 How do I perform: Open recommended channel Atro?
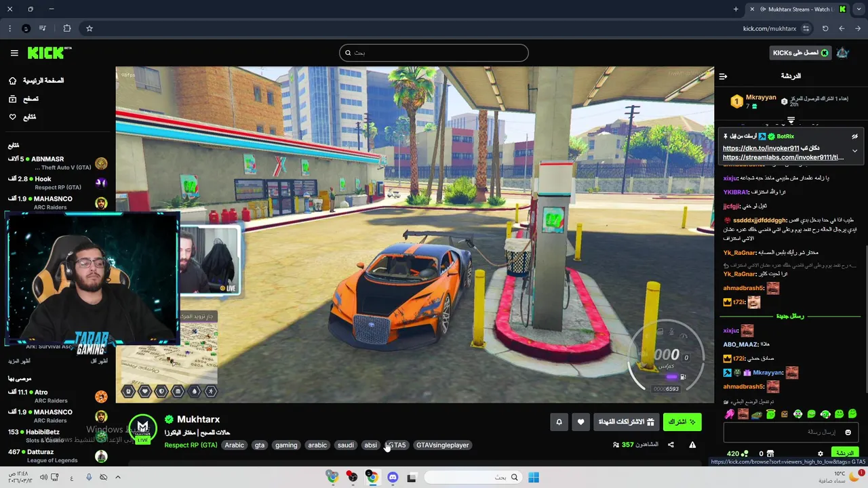pos(58,396)
